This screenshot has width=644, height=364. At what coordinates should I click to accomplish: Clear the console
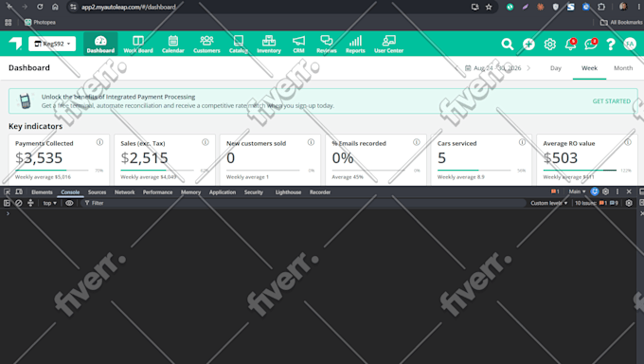coord(19,203)
